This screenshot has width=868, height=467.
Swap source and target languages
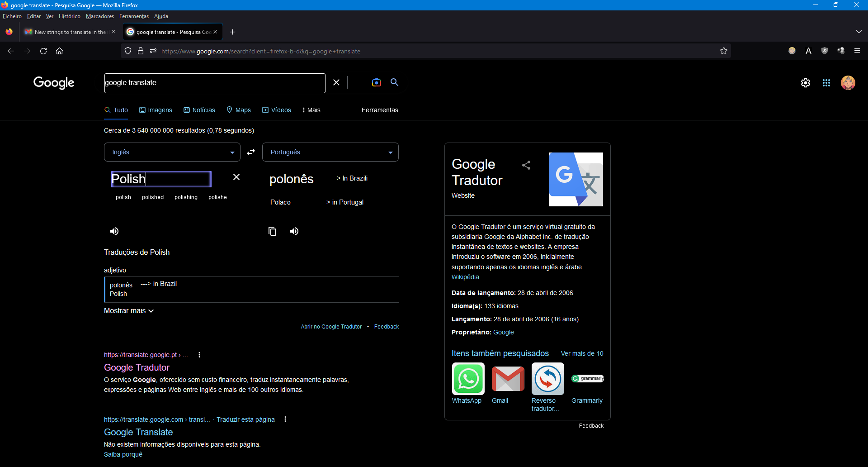click(x=251, y=152)
